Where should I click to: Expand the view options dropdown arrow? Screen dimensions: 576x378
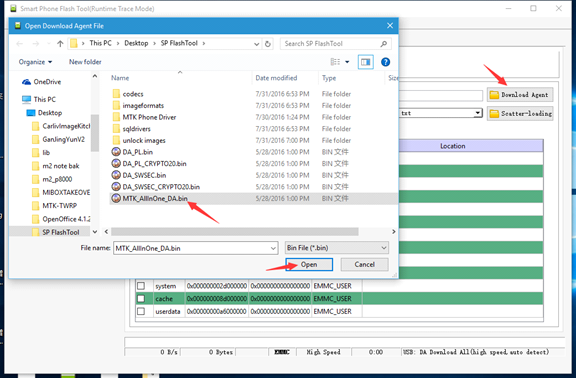(x=347, y=62)
